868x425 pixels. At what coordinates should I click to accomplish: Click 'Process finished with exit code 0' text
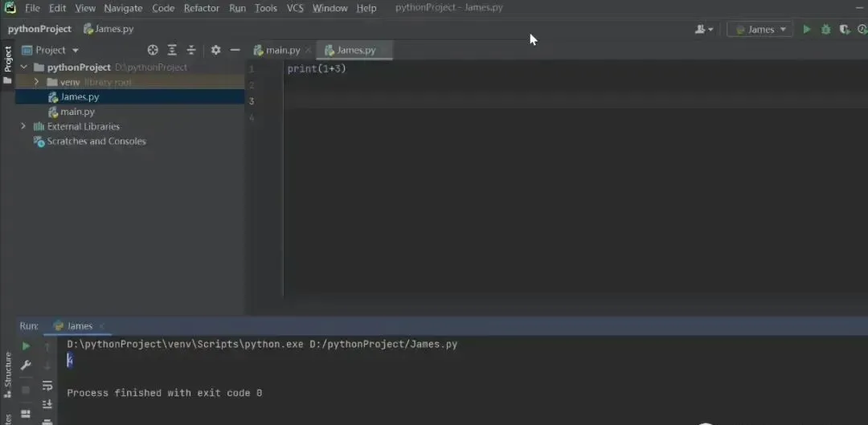(x=165, y=393)
